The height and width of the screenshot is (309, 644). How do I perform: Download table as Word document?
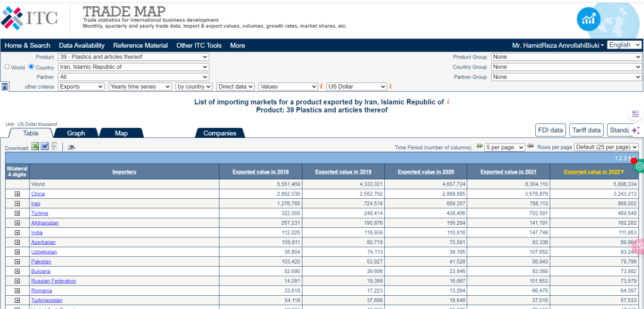click(x=45, y=146)
